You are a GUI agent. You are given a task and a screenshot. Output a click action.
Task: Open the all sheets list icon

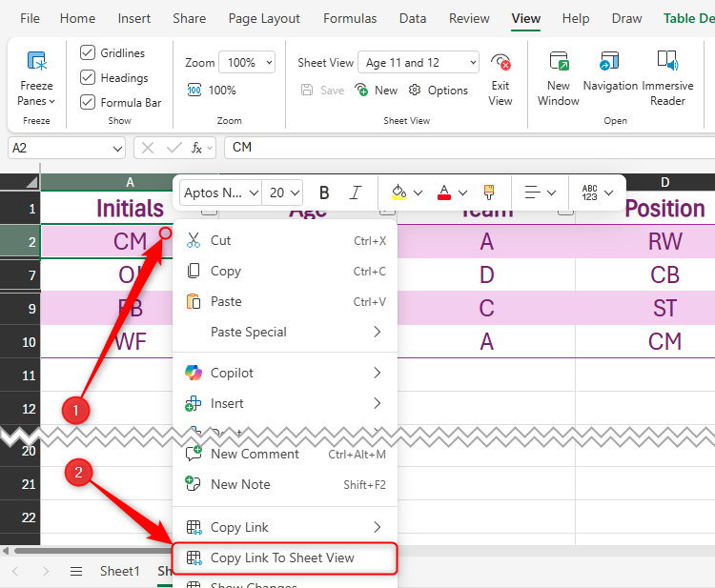tap(76, 571)
